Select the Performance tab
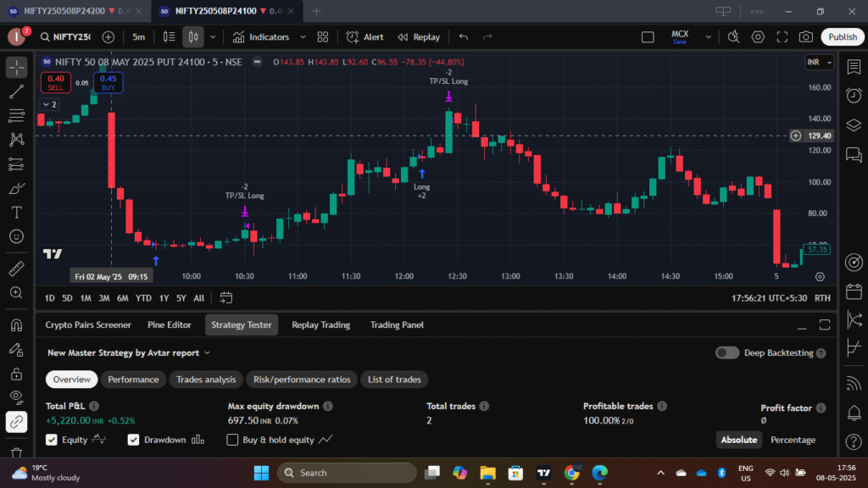 (x=133, y=380)
